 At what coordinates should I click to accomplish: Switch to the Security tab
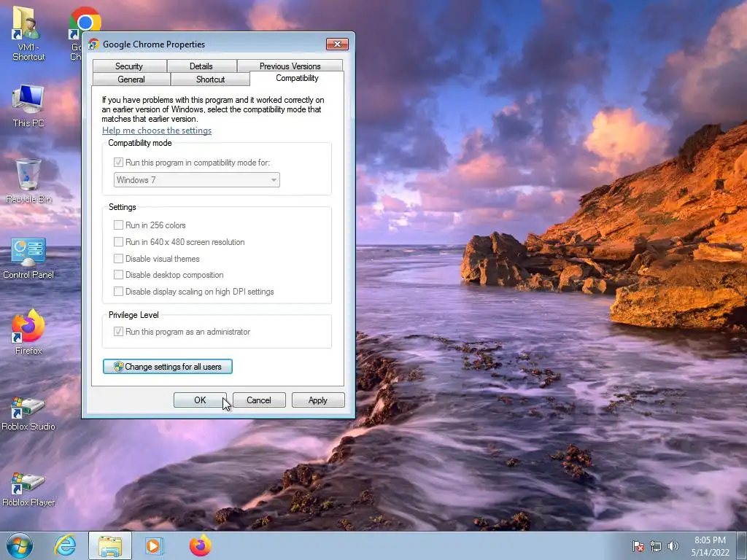[129, 66]
